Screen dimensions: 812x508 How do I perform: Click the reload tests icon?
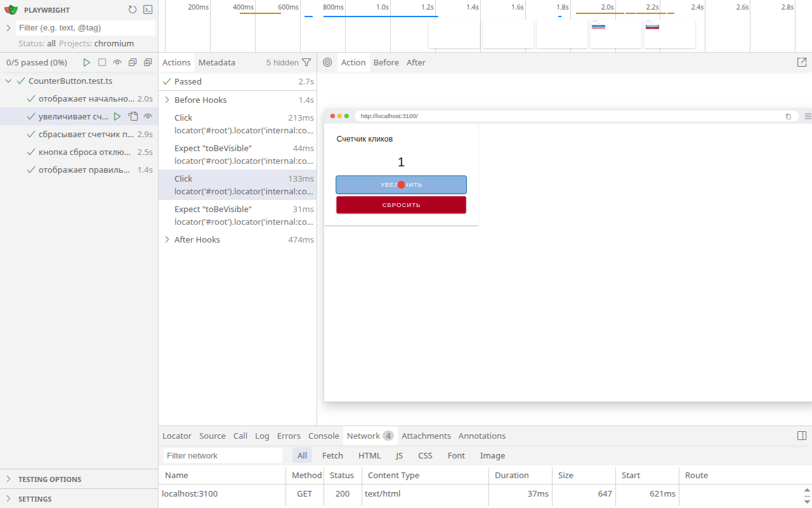tap(132, 10)
